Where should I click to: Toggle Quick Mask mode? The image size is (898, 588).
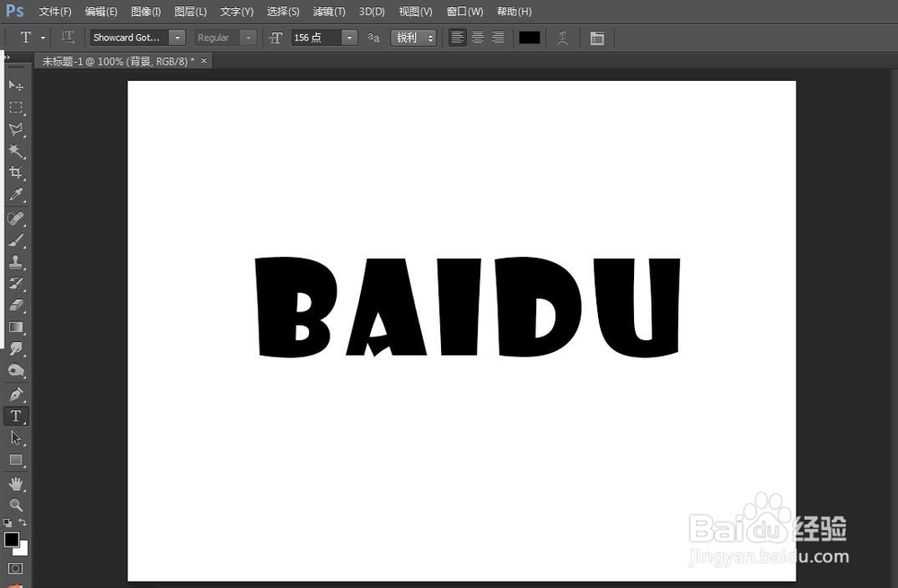[x=15, y=568]
